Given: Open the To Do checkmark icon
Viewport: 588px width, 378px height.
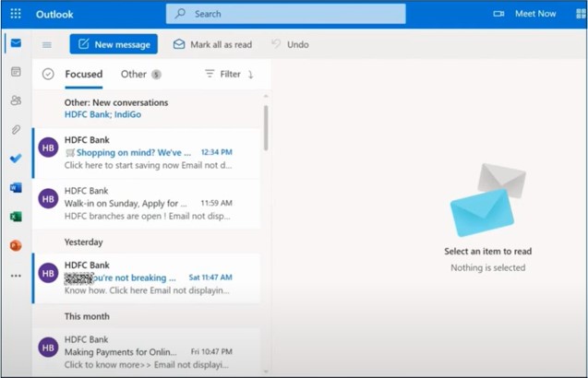Looking at the screenshot, I should (x=16, y=159).
